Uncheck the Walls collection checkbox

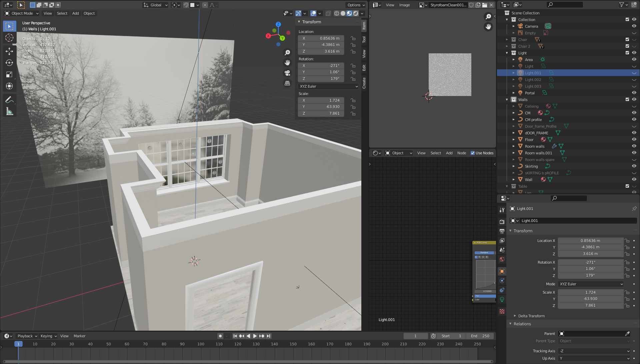click(627, 99)
